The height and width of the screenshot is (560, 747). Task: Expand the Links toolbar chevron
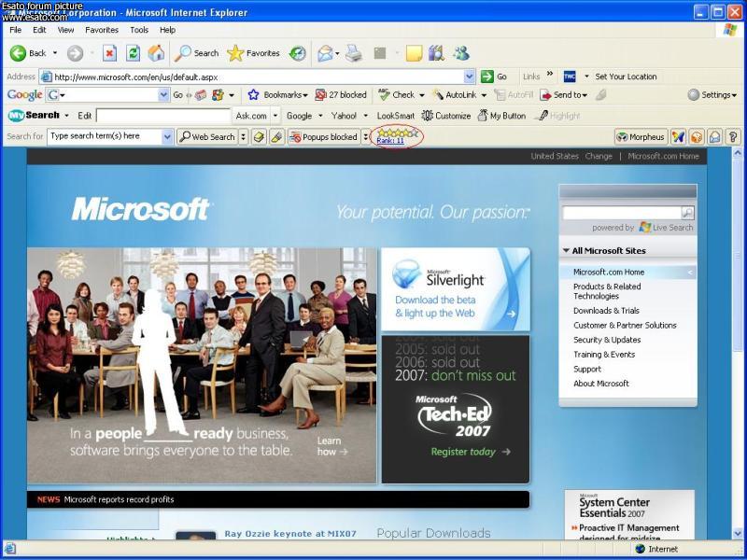550,75
